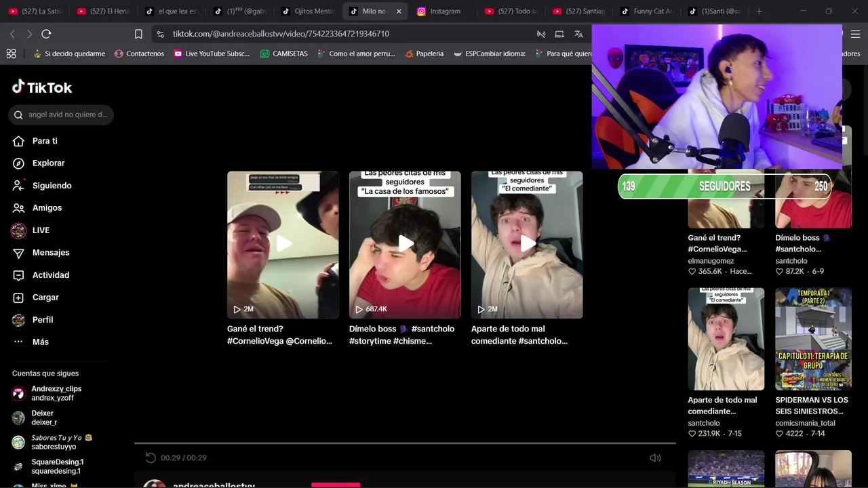Play the 'Gané el trend?' suggested video
Viewport: 868px width, 488px height.
(x=283, y=245)
